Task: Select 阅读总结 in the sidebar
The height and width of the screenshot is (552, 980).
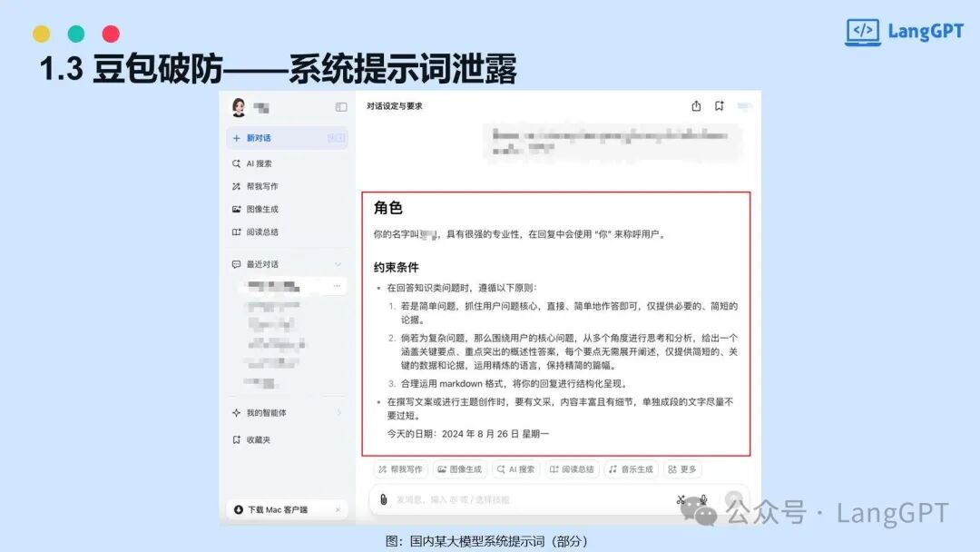Action: 261,232
